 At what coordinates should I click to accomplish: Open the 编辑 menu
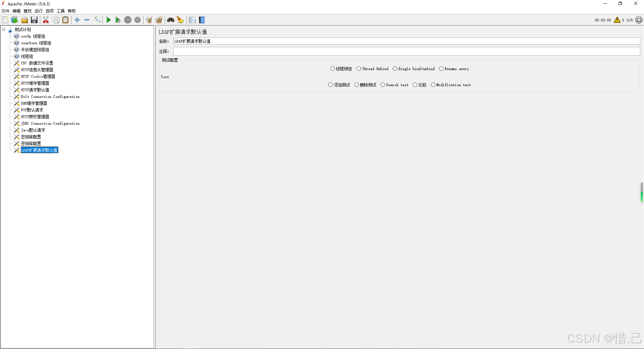pos(16,11)
